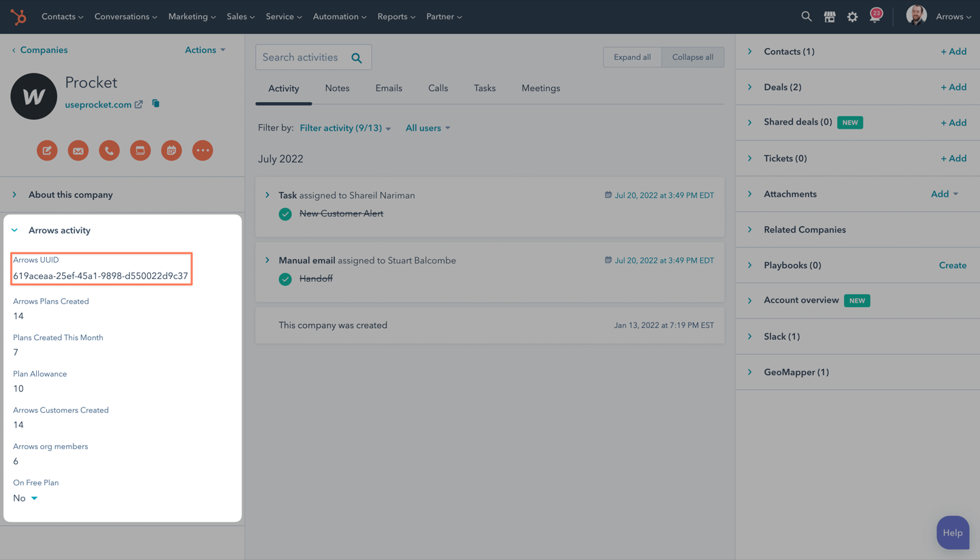The width and height of the screenshot is (980, 560).
Task: Click the email icon button under Procket
Action: pos(78,150)
